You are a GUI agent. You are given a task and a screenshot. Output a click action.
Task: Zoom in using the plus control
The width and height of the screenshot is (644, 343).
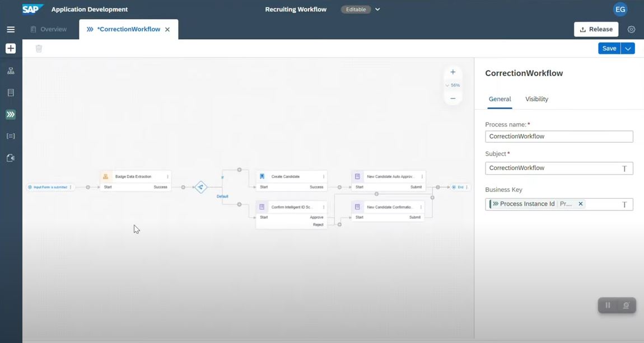[452, 72]
